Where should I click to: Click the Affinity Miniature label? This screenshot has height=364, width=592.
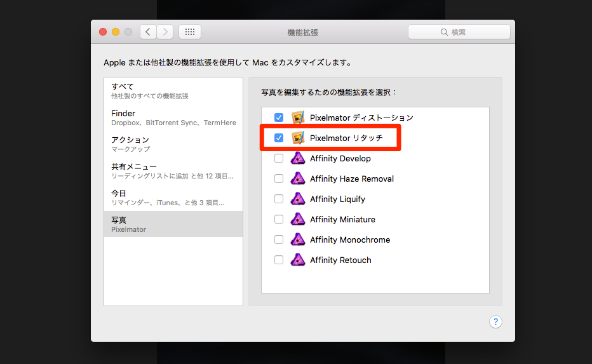[x=342, y=220]
